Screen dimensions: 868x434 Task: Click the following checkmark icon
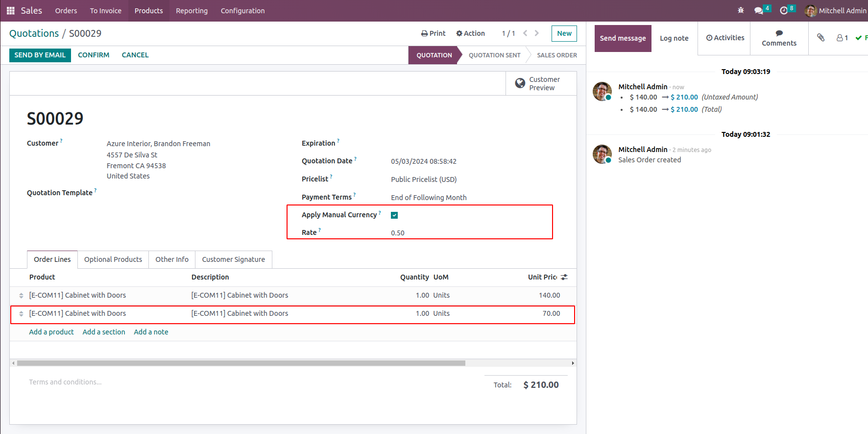pyautogui.click(x=859, y=38)
